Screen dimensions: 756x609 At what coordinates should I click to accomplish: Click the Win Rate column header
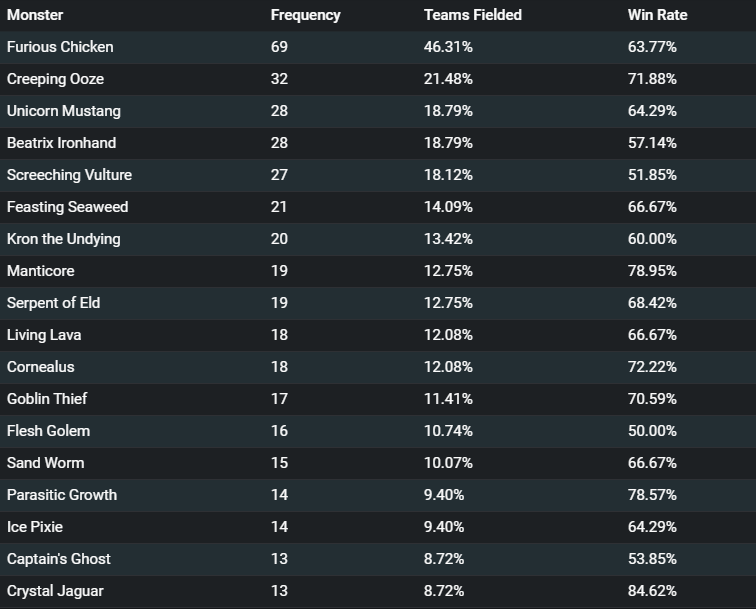(657, 15)
